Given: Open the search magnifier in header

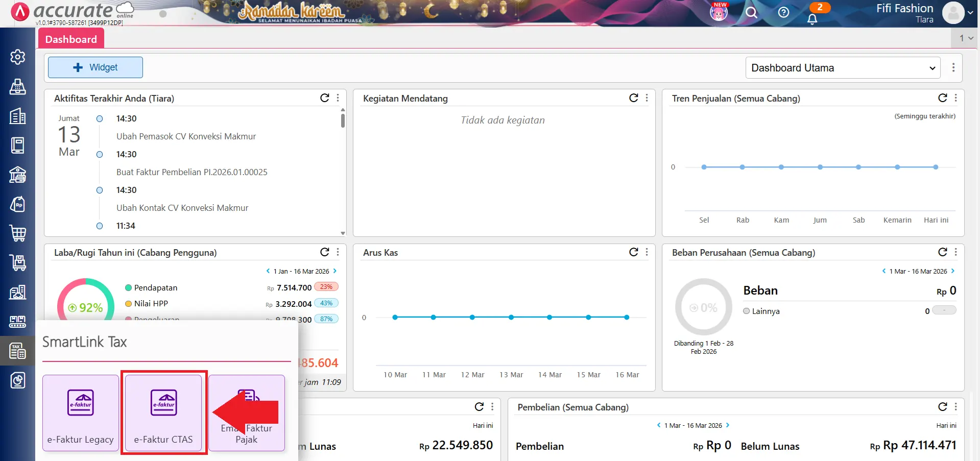Looking at the screenshot, I should point(751,12).
